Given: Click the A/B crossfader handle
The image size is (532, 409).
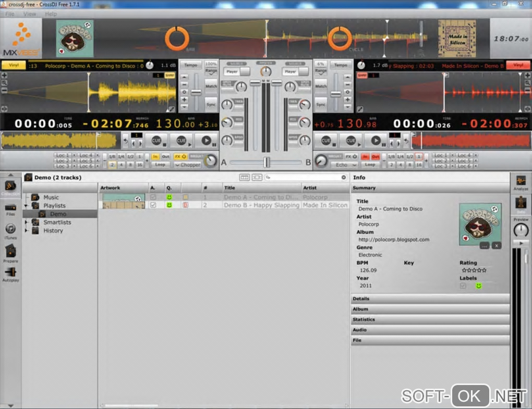Looking at the screenshot, I should pyautogui.click(x=267, y=163).
